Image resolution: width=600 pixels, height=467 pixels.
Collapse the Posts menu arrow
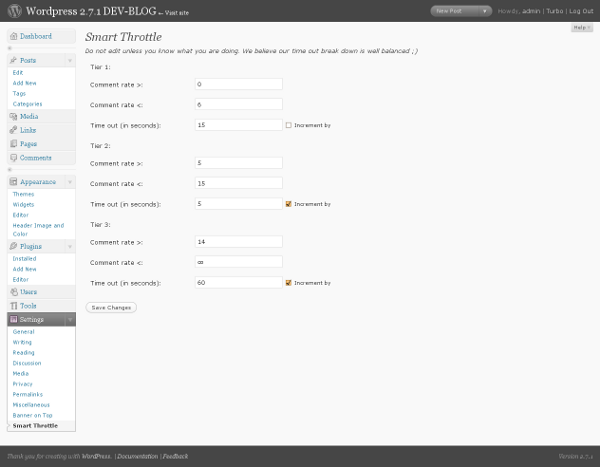pyautogui.click(x=70, y=60)
